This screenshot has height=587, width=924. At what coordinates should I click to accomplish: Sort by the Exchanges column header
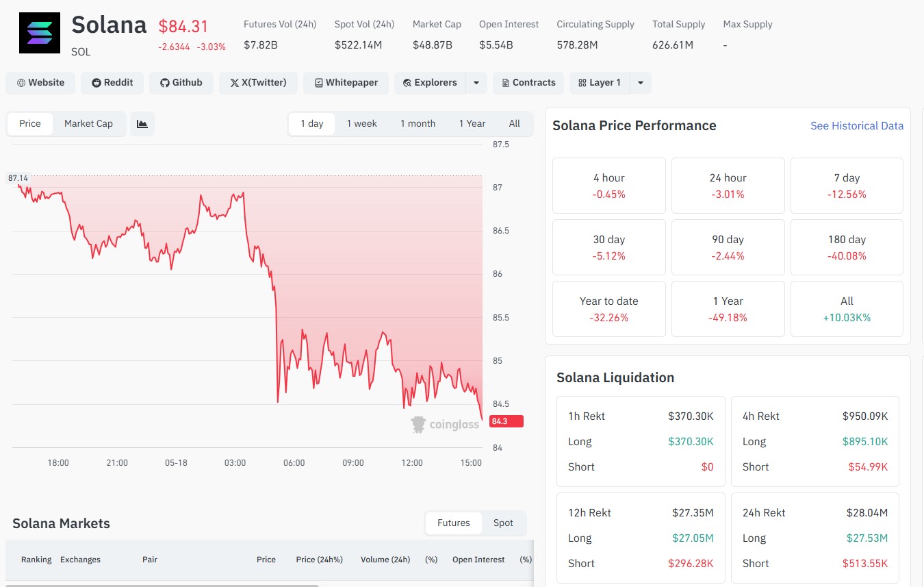pyautogui.click(x=80, y=560)
